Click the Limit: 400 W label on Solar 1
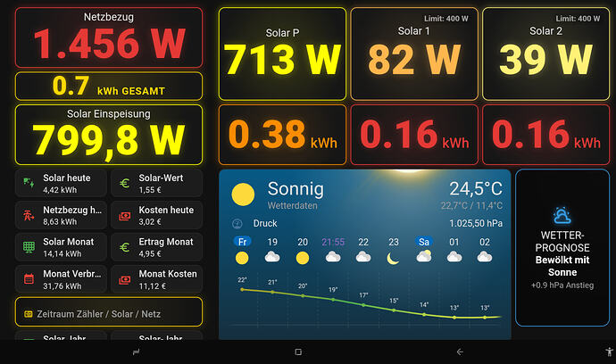This screenshot has width=616, height=364. [x=445, y=19]
